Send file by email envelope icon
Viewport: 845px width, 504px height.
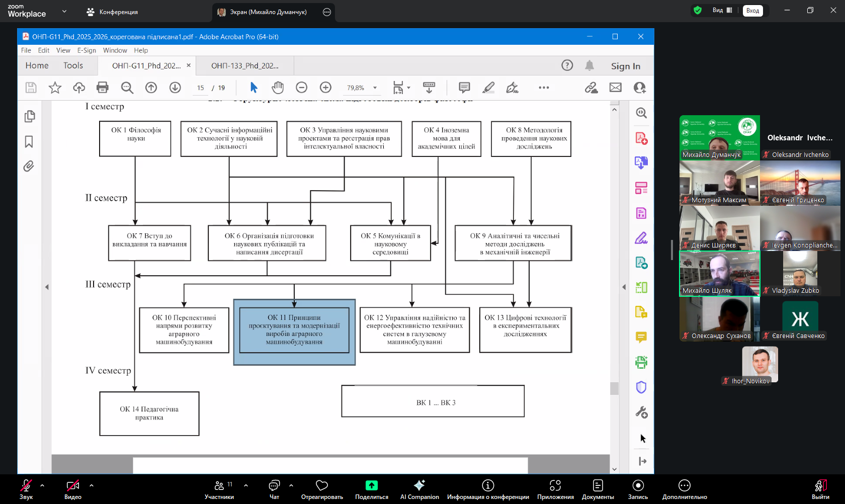tap(615, 88)
